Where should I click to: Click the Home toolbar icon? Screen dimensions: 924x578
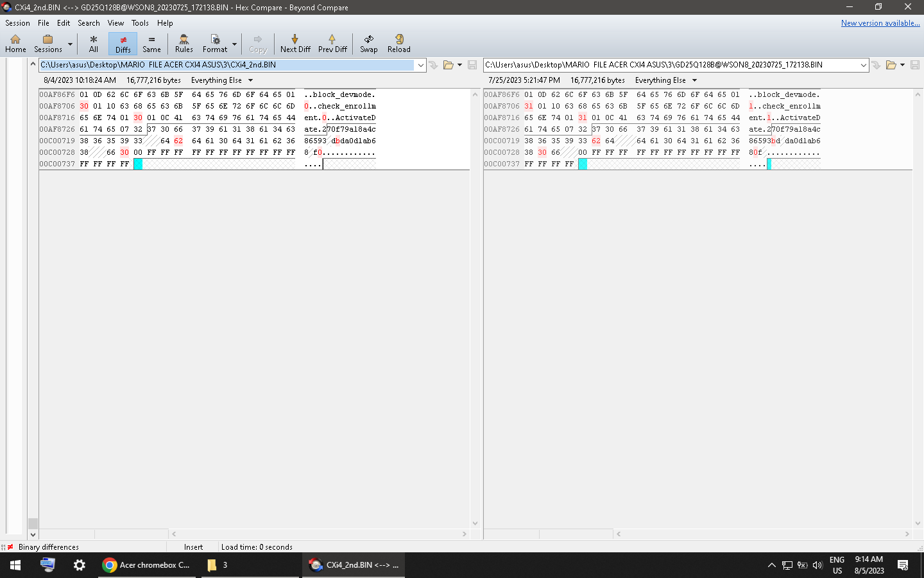pos(15,44)
